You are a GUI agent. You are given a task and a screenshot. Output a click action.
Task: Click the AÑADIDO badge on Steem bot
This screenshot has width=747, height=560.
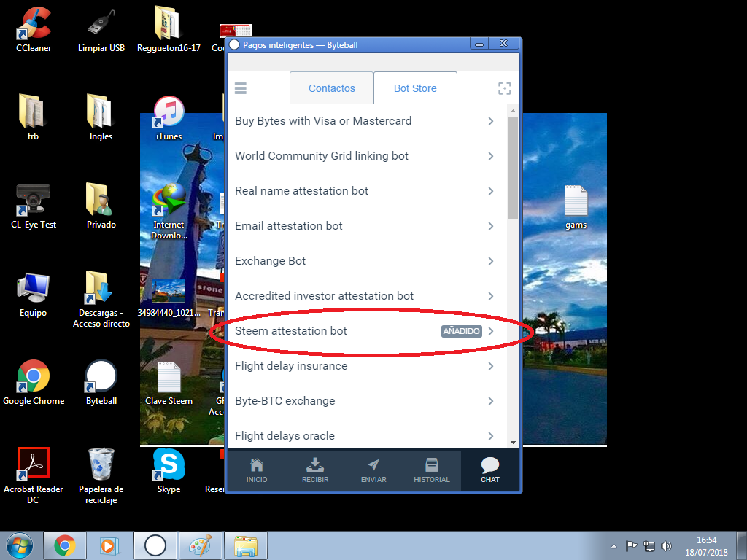click(461, 331)
